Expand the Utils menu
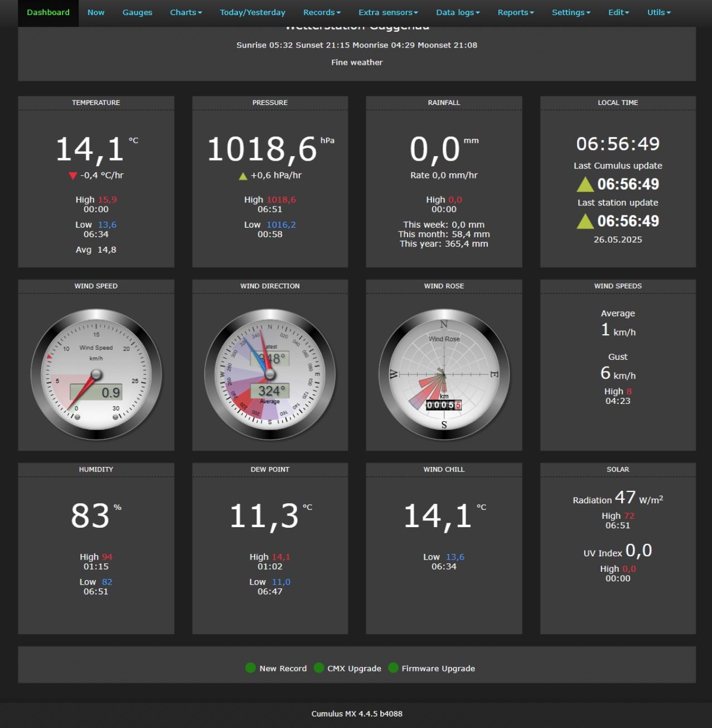This screenshot has width=712, height=728. click(x=658, y=12)
